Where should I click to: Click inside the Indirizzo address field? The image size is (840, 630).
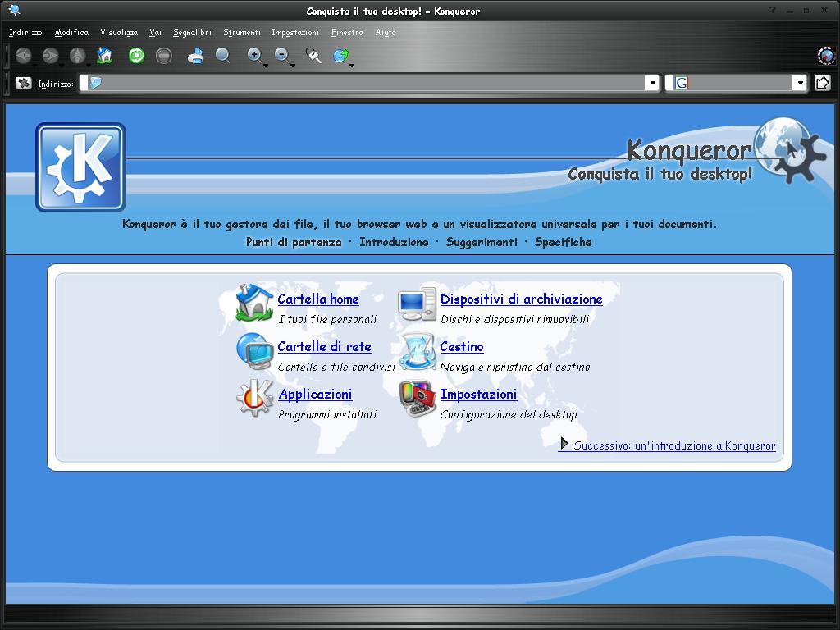(x=369, y=83)
